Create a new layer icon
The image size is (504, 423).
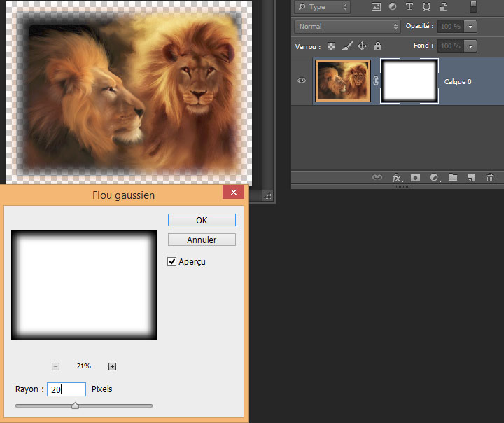pos(472,178)
